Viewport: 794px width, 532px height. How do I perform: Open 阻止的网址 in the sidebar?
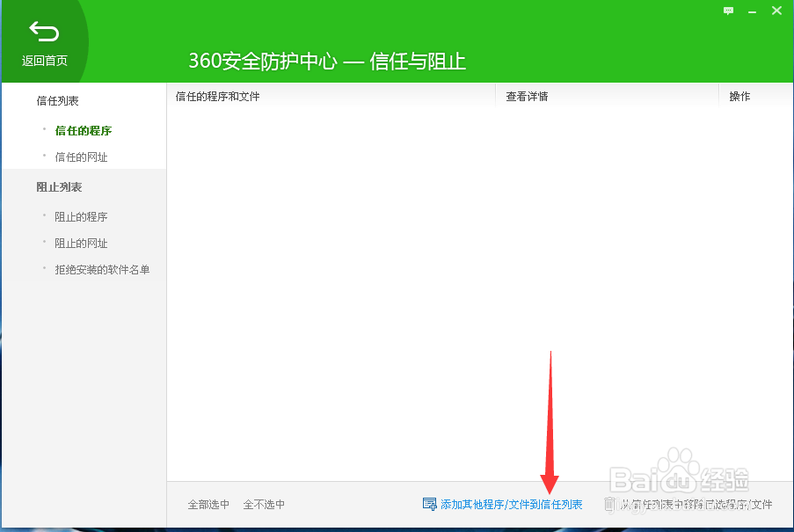tap(81, 243)
